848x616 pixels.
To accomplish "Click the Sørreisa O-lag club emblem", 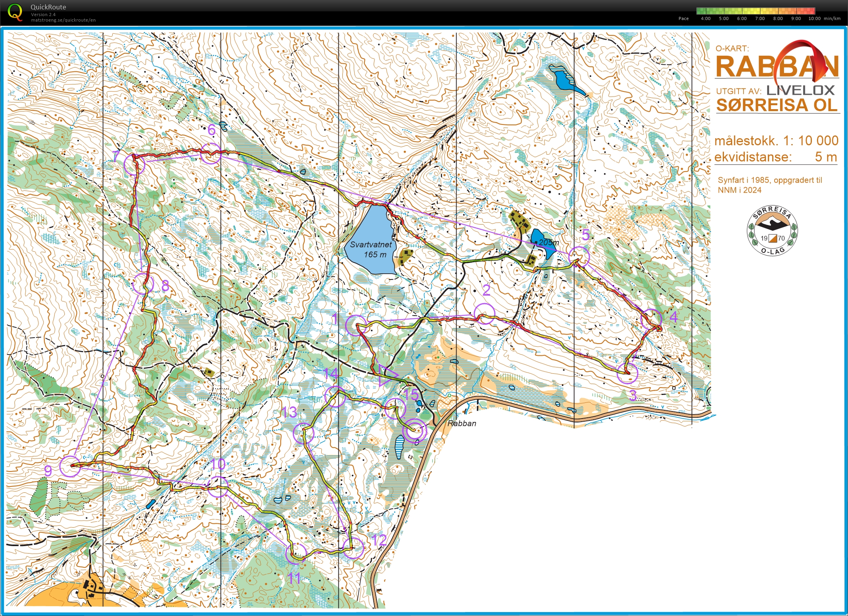I will click(x=772, y=231).
